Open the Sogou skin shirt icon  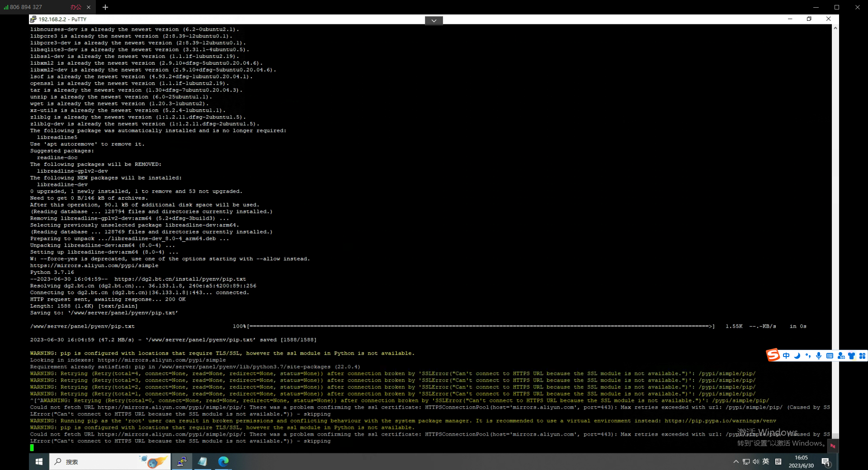tap(851, 356)
